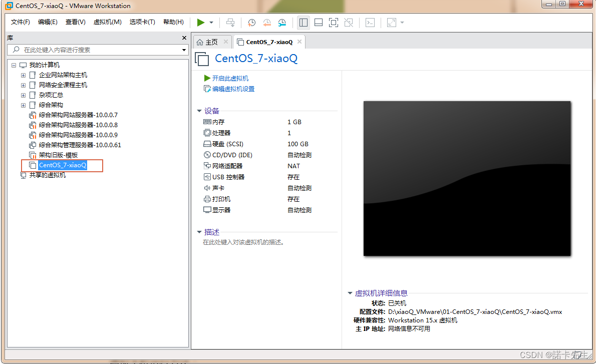Close the CentOS_7-xiaoQ tab
The image size is (596, 364).
(x=300, y=42)
